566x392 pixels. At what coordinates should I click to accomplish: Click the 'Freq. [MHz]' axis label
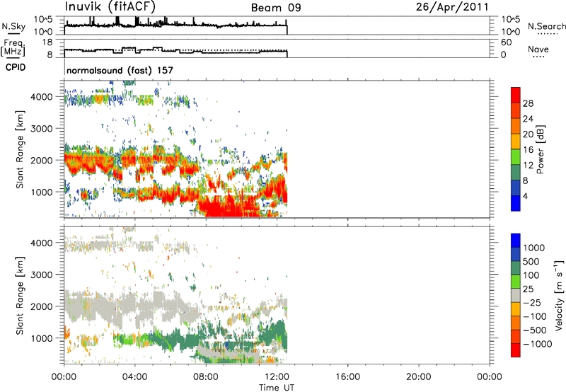click(x=13, y=48)
